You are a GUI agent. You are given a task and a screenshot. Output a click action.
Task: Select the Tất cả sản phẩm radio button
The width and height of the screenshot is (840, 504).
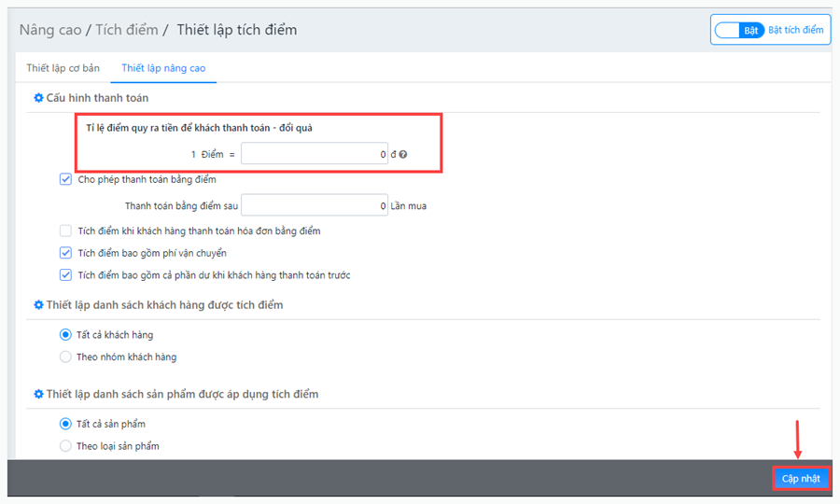[x=65, y=424]
